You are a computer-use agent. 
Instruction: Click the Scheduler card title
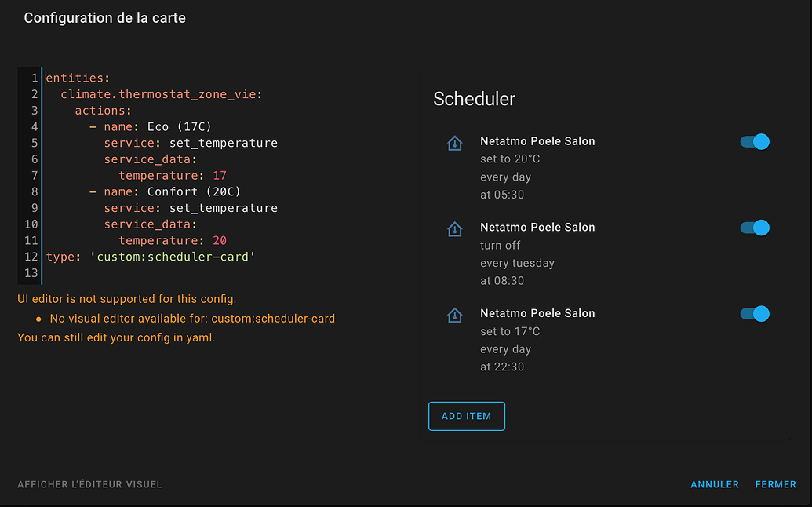[474, 99]
